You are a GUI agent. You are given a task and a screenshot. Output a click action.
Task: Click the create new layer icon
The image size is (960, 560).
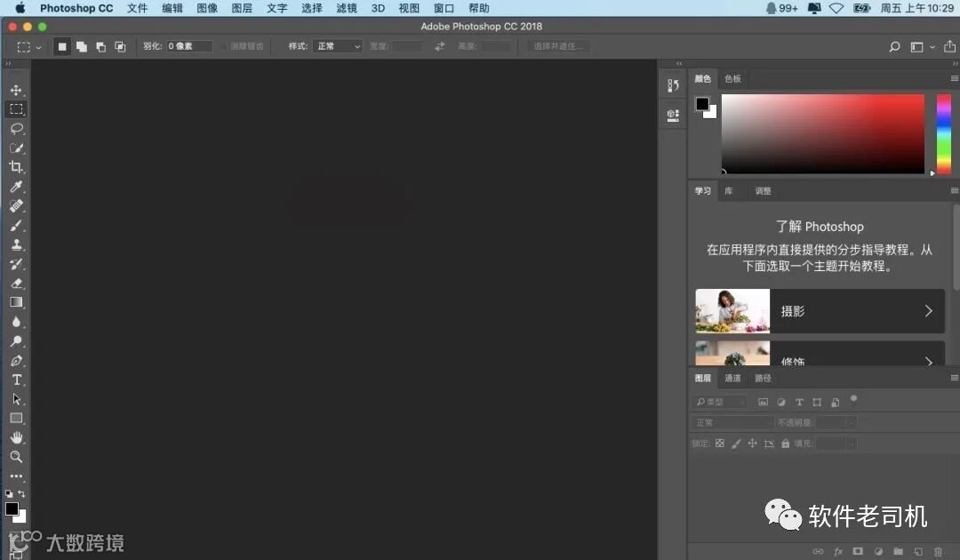click(917, 551)
